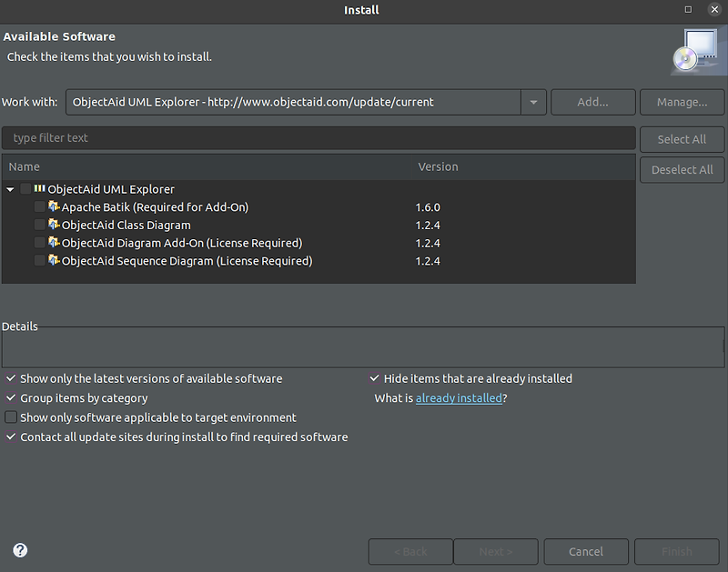Click the Work with site URL field

293,102
